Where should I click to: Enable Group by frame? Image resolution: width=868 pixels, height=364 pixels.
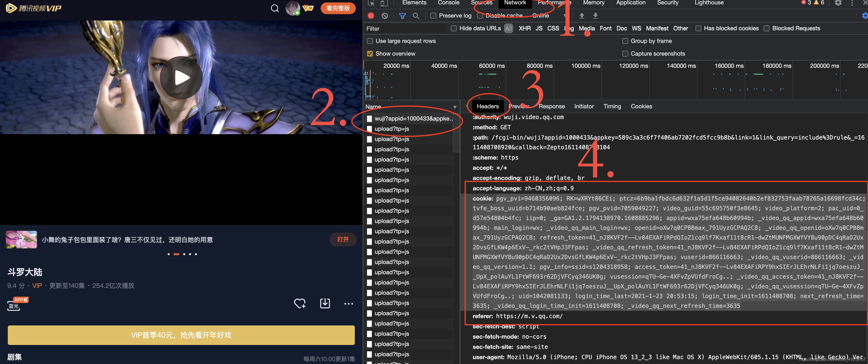pyautogui.click(x=625, y=41)
